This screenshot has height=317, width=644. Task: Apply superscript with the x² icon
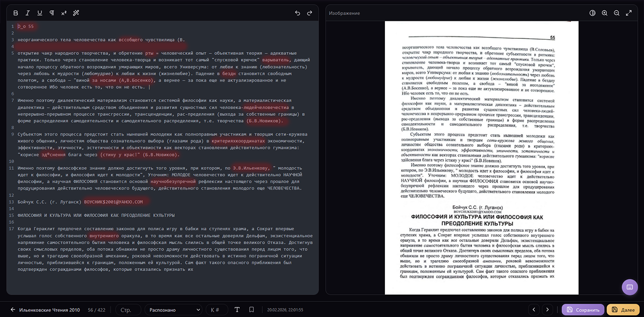coord(64,13)
